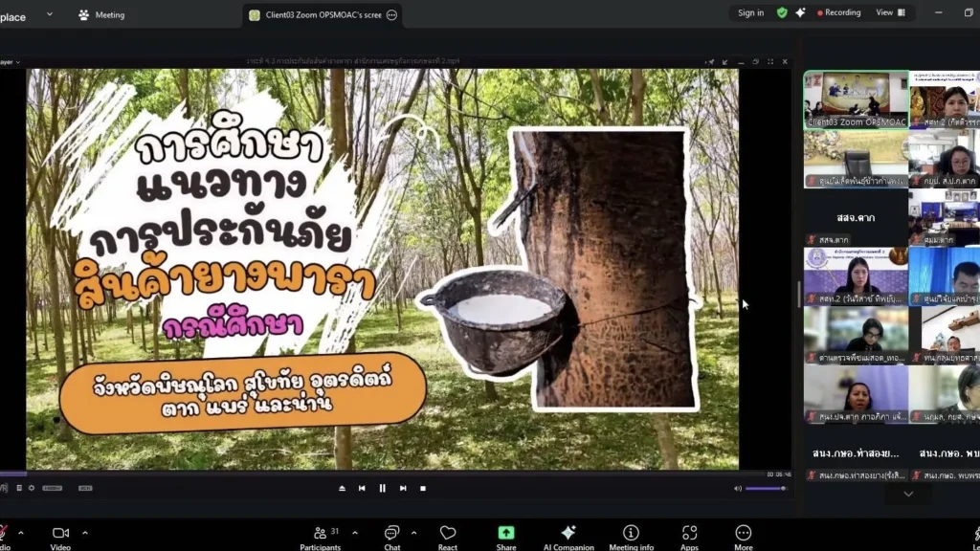Toggle the Video camera on or off
This screenshot has width=980, height=551.
[60, 536]
